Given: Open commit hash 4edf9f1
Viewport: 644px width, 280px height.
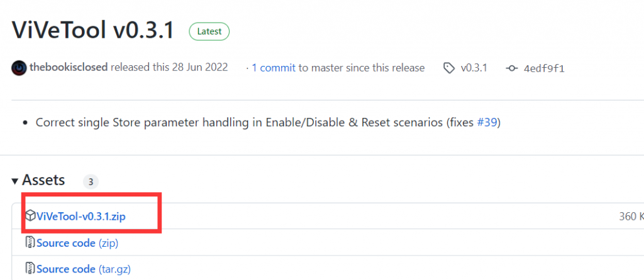Looking at the screenshot, I should click(544, 68).
